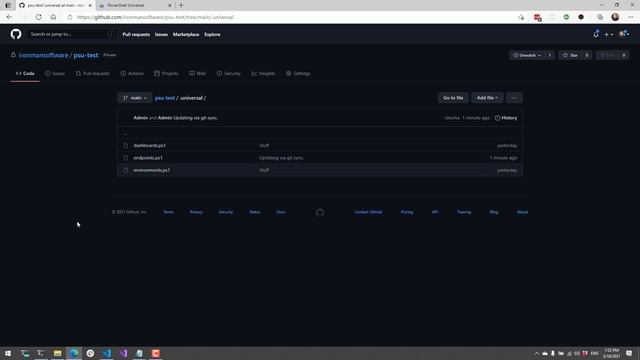The height and width of the screenshot is (360, 640).
Task: Open the Projects tab
Action: click(166, 73)
